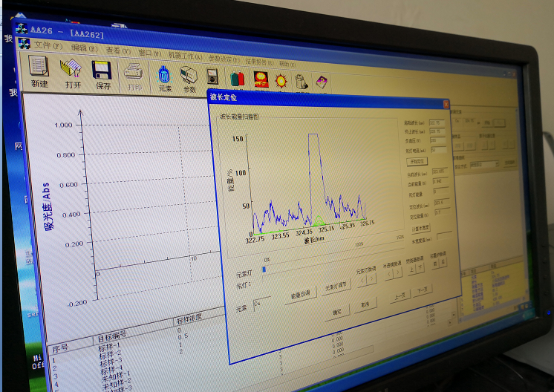
Task: Click the 确定 (OK) button
Action: (336, 312)
